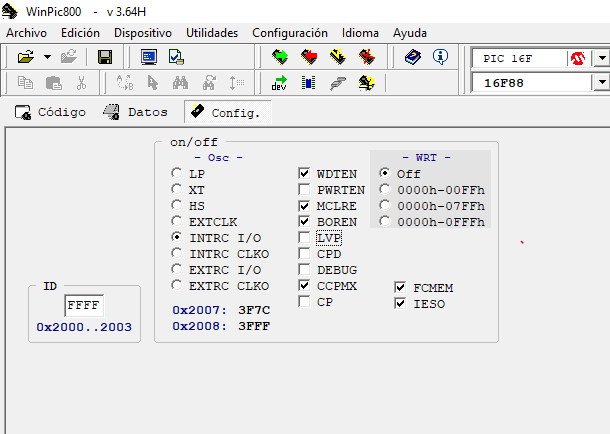Image resolution: width=610 pixels, height=434 pixels.
Task: Click the green blue chip test icon
Action: click(x=309, y=83)
